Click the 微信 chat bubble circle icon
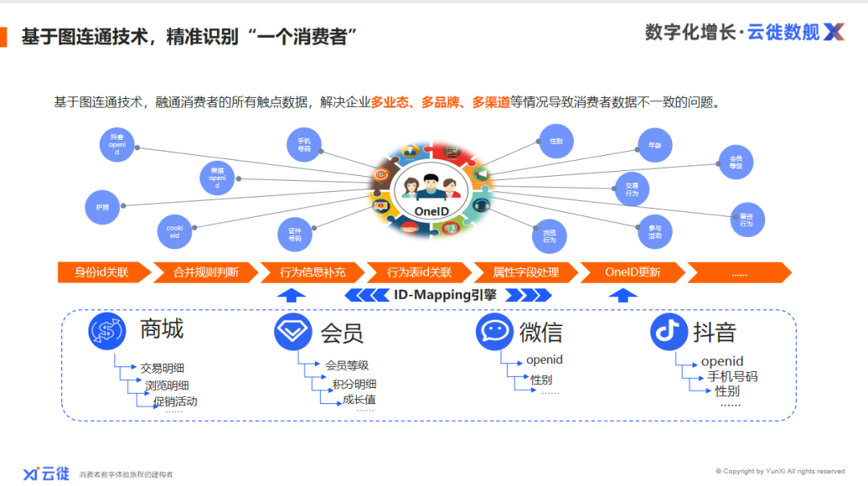Screen dimensions: 868x486 (x=494, y=331)
